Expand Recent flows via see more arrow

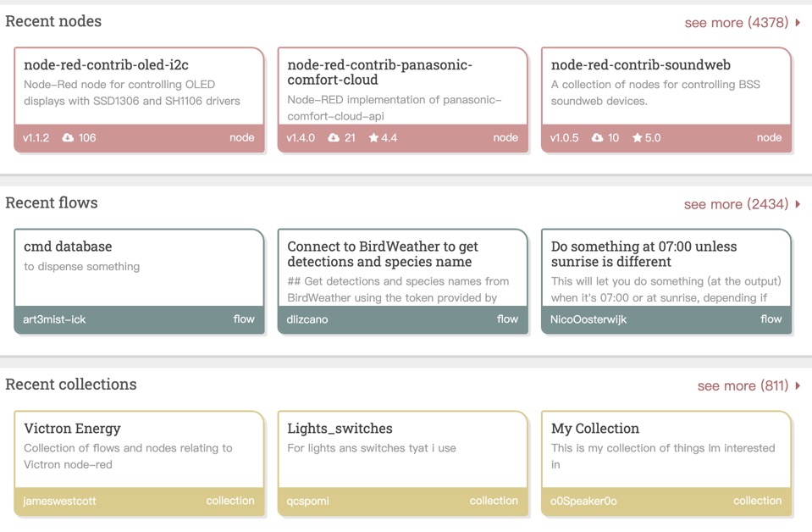click(798, 204)
